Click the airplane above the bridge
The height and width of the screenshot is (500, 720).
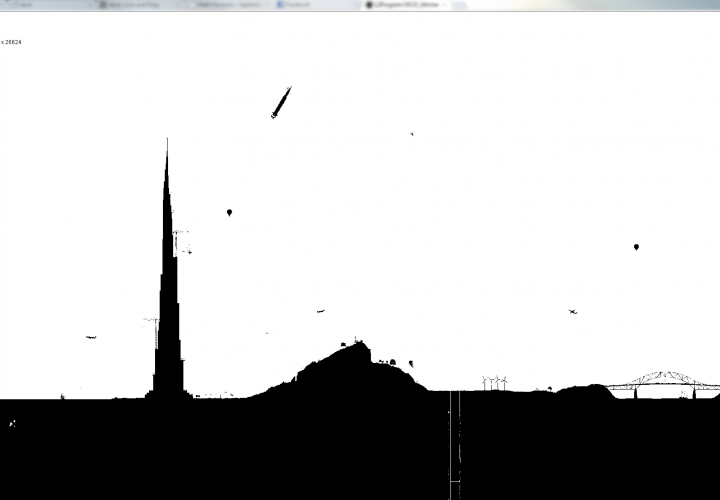572,312
